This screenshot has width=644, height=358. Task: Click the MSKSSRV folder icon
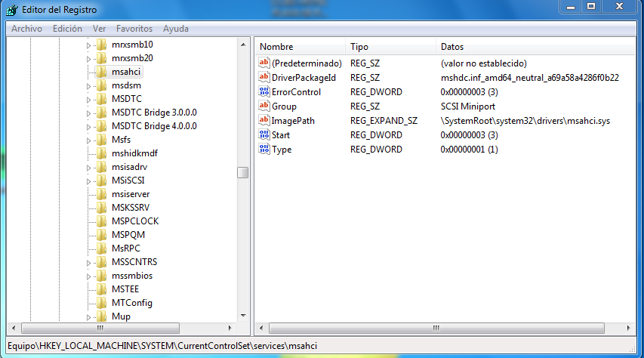coord(102,207)
